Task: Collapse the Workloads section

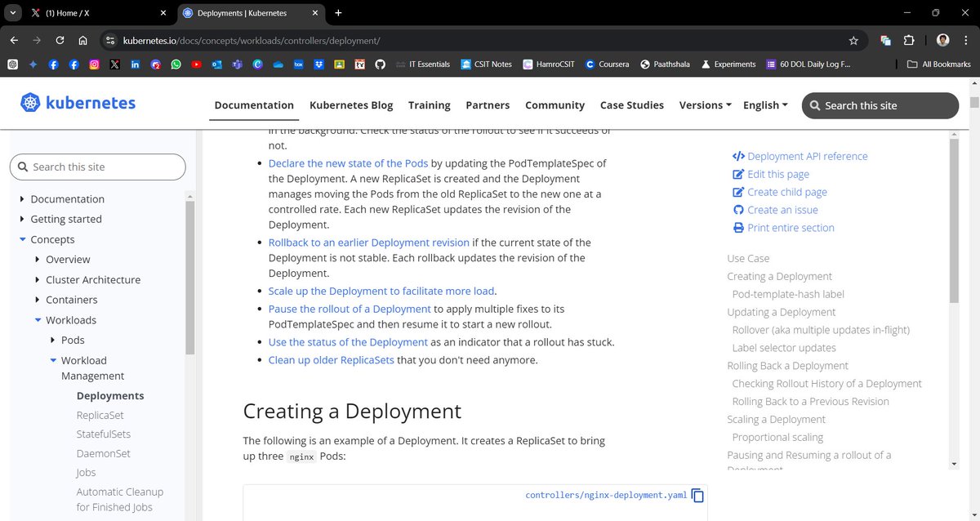Action: (38, 320)
